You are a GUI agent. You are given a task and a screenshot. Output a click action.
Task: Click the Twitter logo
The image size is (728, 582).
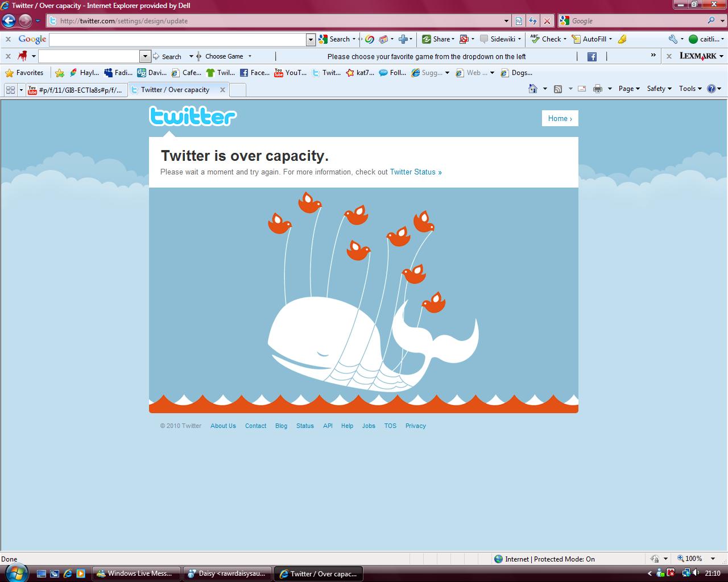193,116
